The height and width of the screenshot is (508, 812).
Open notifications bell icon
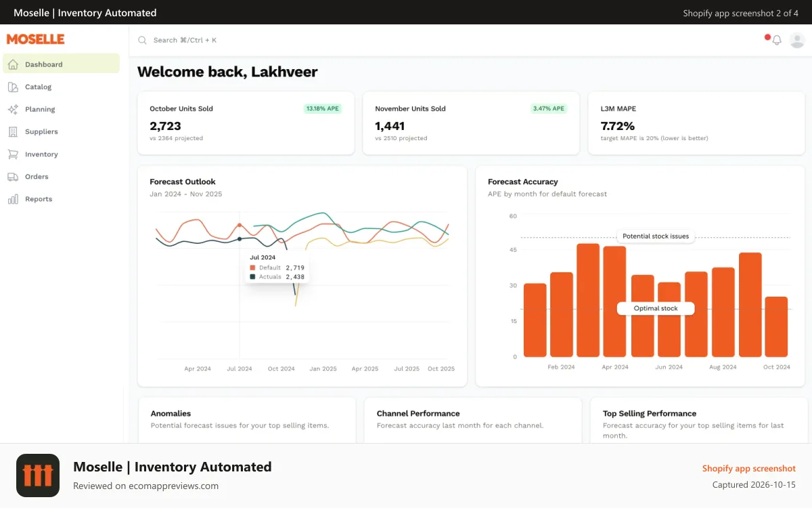777,40
